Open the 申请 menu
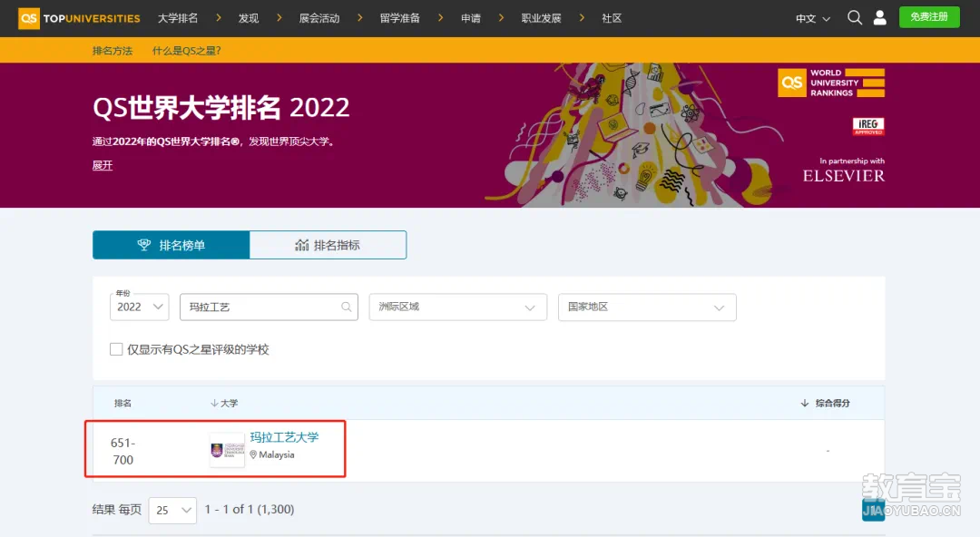 [471, 18]
